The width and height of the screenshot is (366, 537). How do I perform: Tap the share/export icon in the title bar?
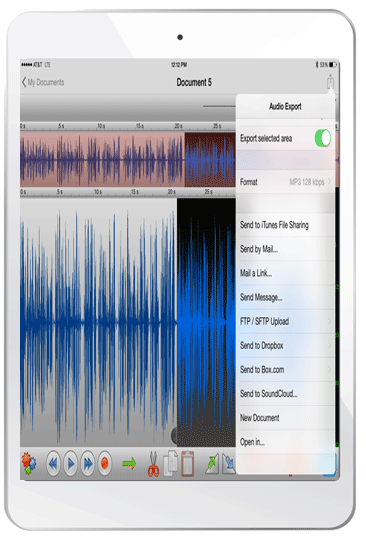(x=330, y=82)
